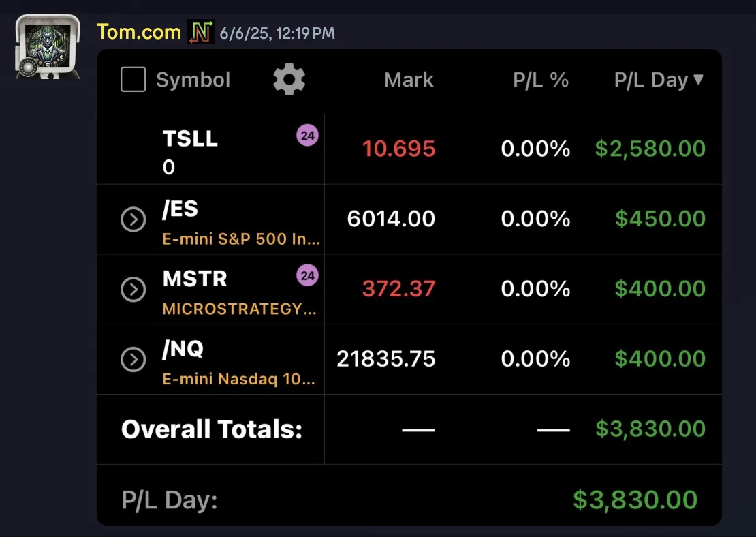The height and width of the screenshot is (537, 756).
Task: Click the P/L % column header
Action: pyautogui.click(x=541, y=80)
